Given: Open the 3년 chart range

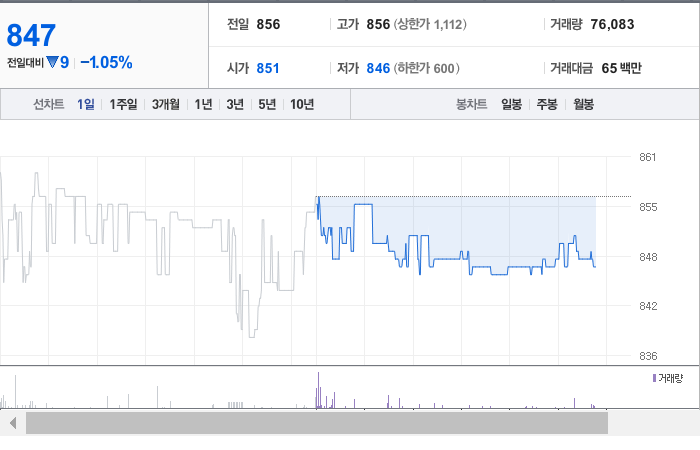Looking at the screenshot, I should 235,104.
